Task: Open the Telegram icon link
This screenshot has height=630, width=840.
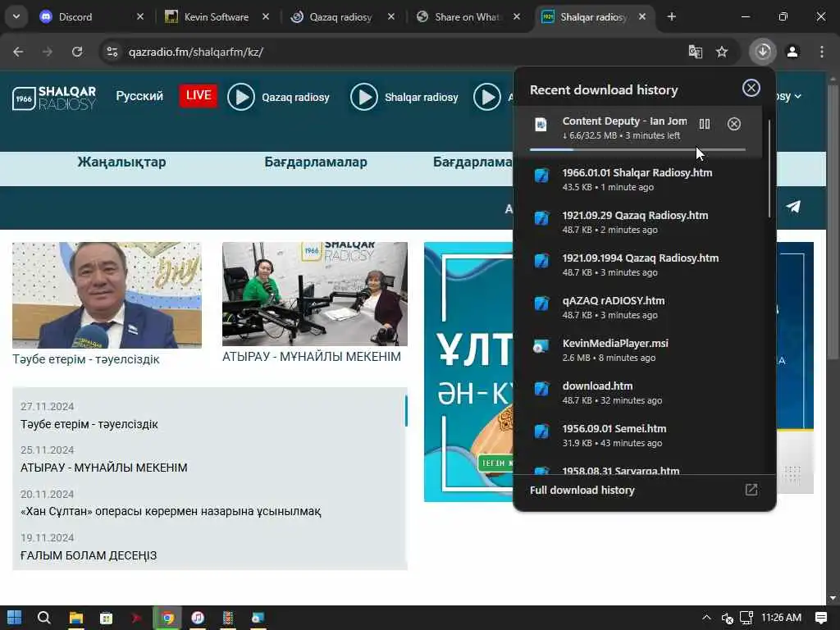Action: pyautogui.click(x=793, y=207)
